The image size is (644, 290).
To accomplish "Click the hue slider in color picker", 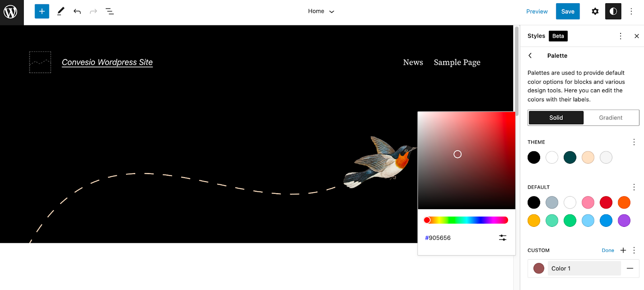I will [x=466, y=220].
